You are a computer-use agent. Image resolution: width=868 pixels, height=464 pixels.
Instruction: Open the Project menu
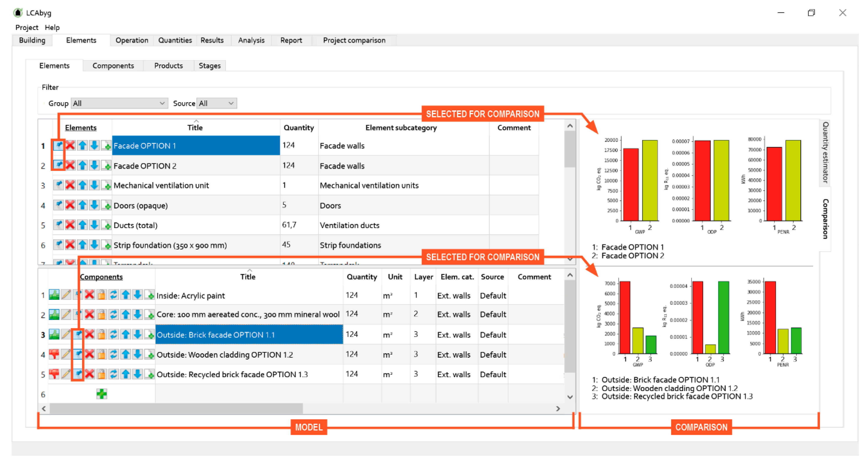point(27,27)
